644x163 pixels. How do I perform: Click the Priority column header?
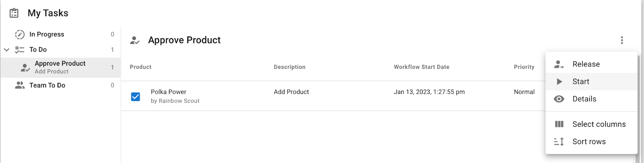coord(524,67)
